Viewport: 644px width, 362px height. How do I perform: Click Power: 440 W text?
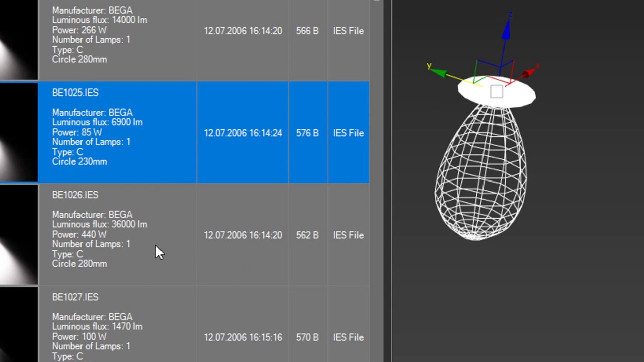coord(79,234)
